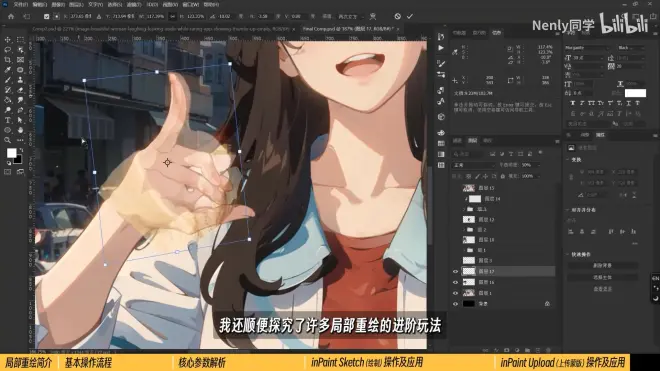Screen dimensions: 660x371
Task: Expand the 组 3 group
Action: tap(464, 209)
